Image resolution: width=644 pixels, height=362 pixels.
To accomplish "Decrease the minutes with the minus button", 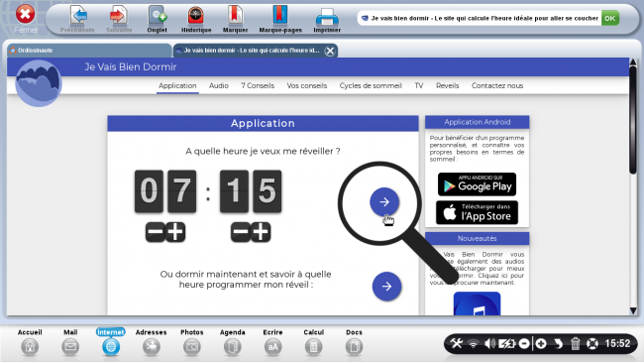I will 241,232.
